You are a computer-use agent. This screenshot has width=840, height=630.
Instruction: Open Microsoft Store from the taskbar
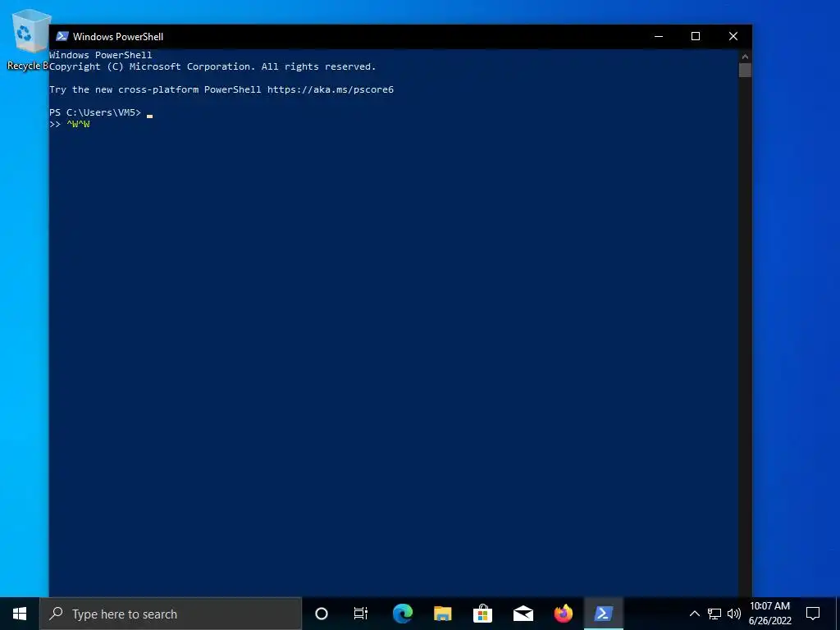(482, 614)
